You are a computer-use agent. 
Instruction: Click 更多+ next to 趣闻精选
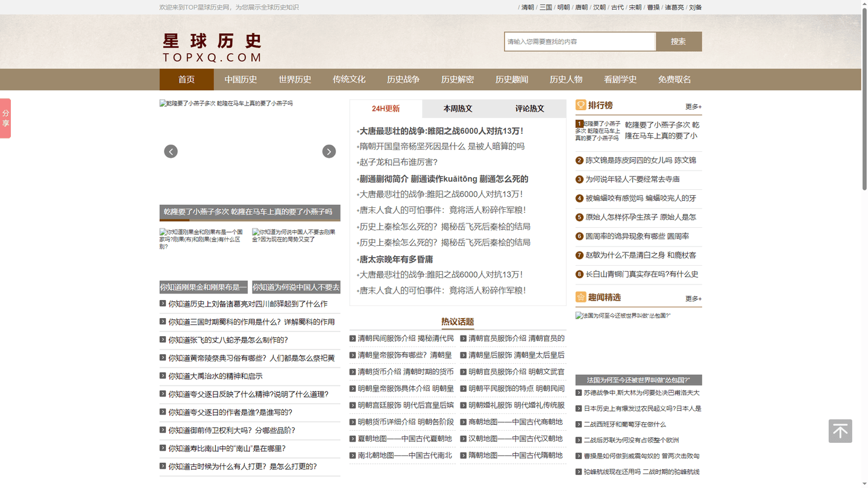pyautogui.click(x=693, y=299)
